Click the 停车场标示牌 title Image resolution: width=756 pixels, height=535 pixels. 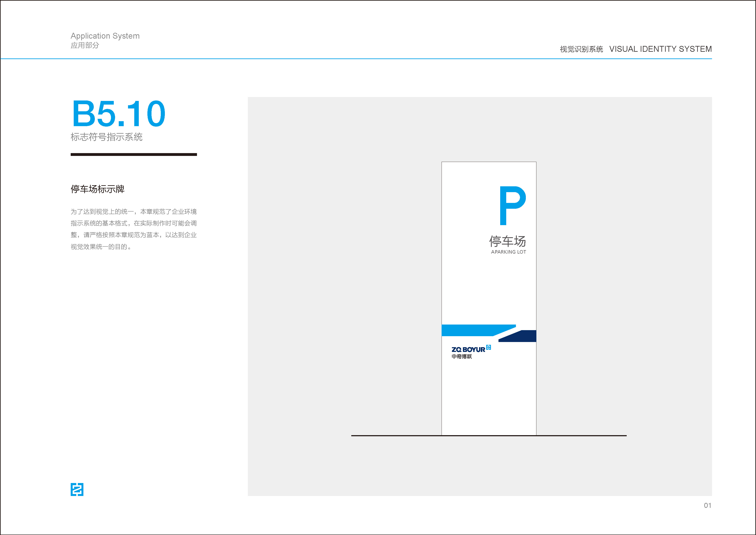point(97,189)
